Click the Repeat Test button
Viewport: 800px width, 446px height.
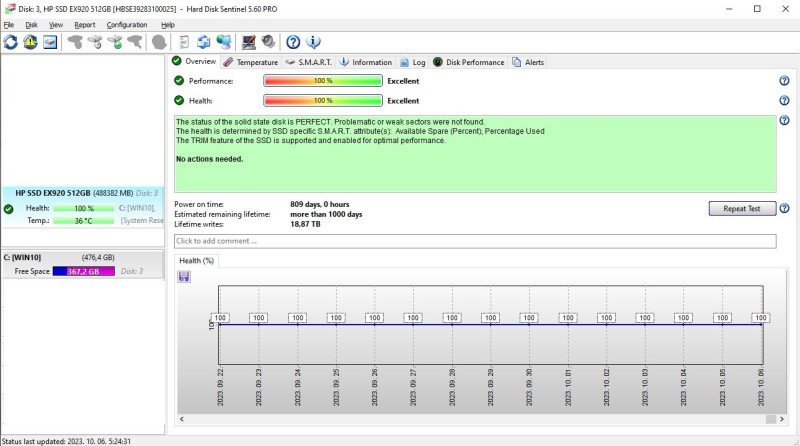pos(742,208)
